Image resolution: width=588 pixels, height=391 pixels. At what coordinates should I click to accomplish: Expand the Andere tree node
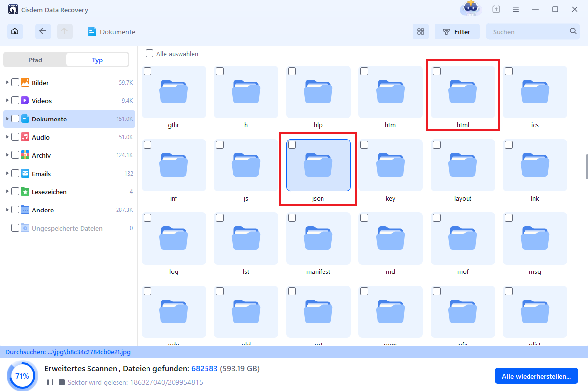[x=7, y=210]
